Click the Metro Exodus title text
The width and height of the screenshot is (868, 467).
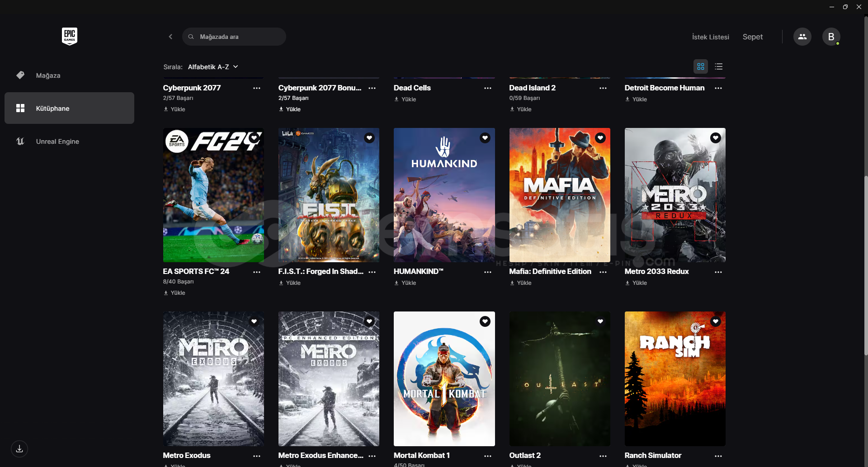pyautogui.click(x=187, y=455)
